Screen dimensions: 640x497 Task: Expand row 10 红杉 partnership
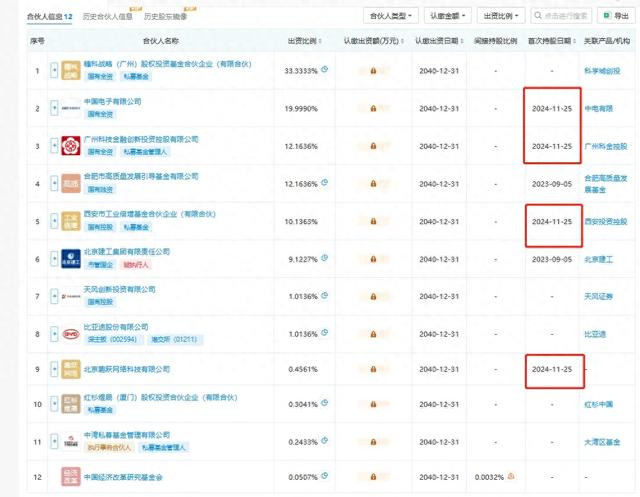click(54, 404)
